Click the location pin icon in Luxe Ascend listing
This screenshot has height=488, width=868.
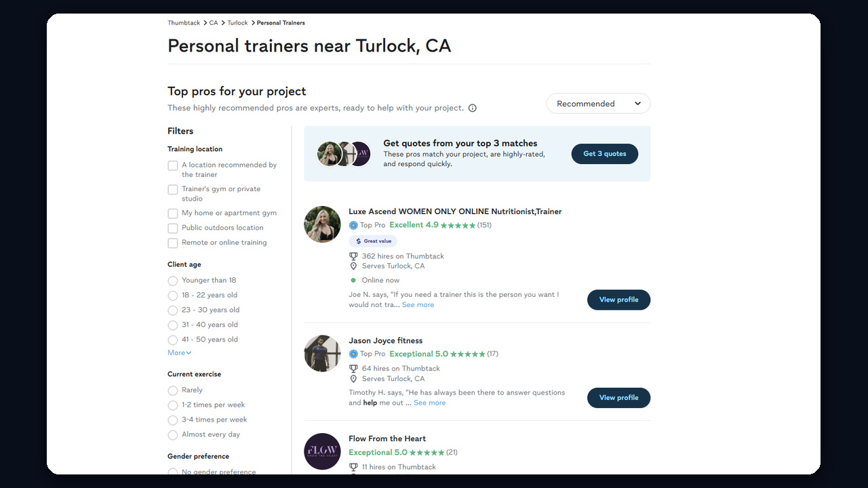point(353,266)
